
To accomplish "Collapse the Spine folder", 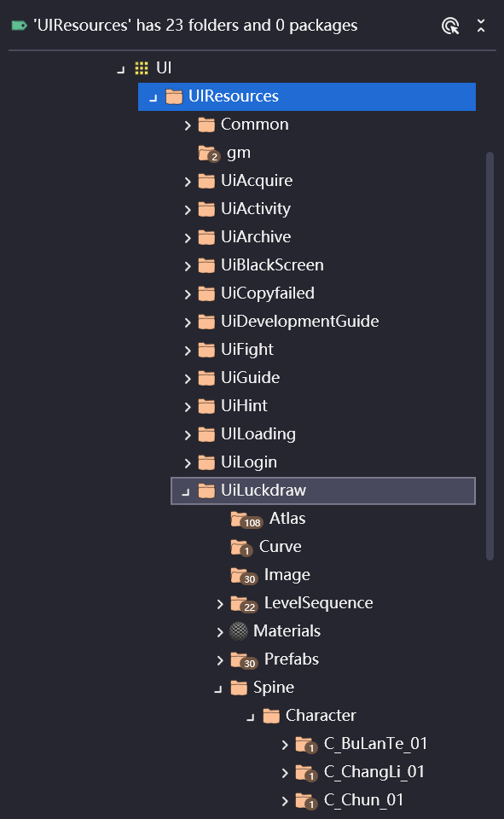I will tap(217, 689).
